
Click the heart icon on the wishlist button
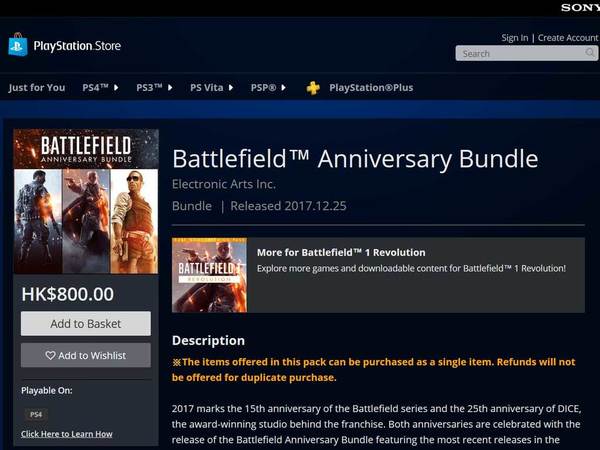50,355
